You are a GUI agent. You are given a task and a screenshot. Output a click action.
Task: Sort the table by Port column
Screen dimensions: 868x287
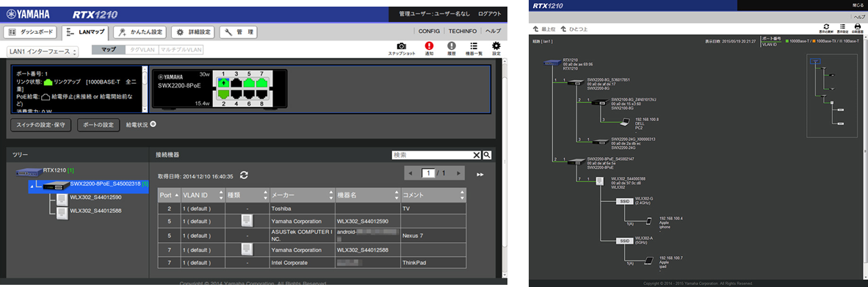click(169, 195)
